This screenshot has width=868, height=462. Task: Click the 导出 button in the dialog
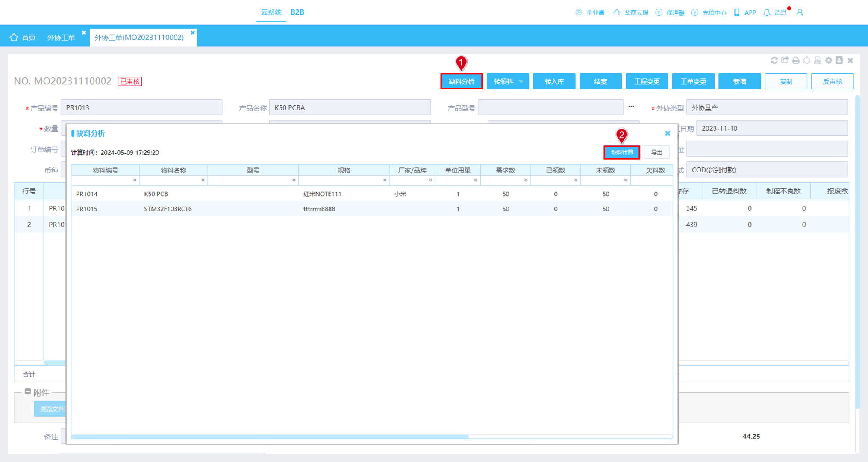(x=656, y=152)
